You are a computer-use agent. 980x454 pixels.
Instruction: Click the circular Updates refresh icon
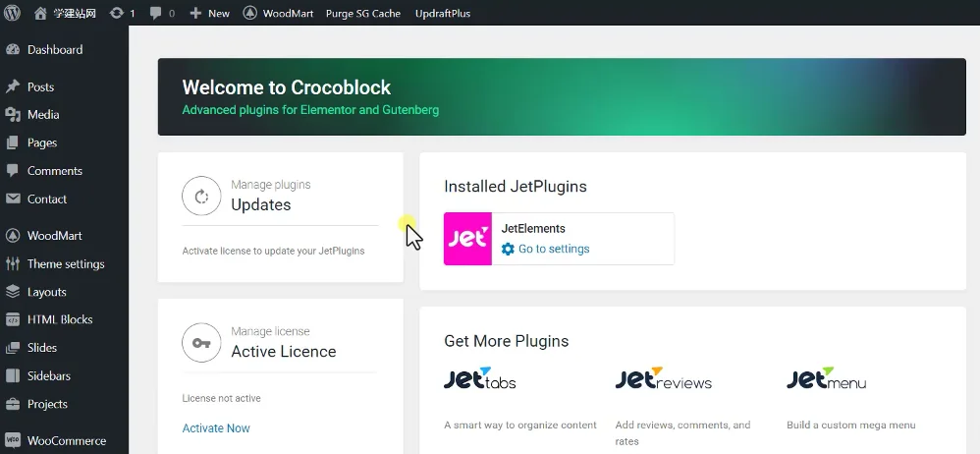point(201,196)
